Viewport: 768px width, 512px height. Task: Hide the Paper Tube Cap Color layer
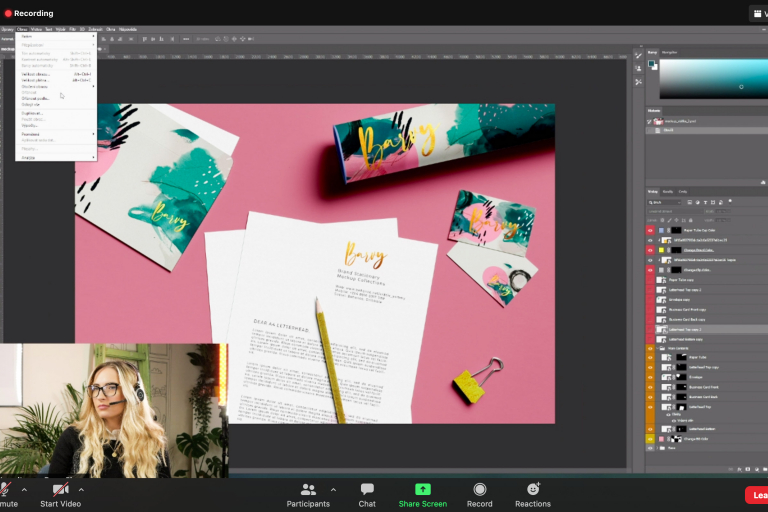(650, 230)
